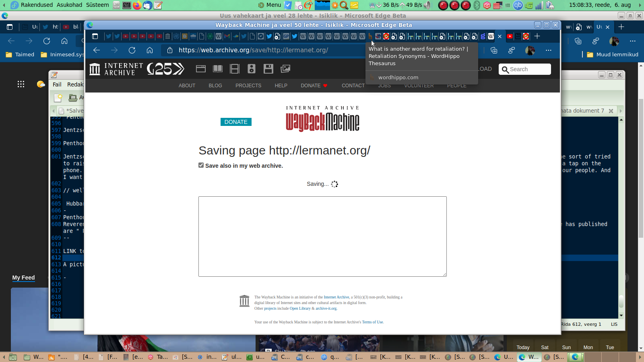Select Today in the weather forecast
The height and width of the screenshot is (362, 644).
pos(523,348)
